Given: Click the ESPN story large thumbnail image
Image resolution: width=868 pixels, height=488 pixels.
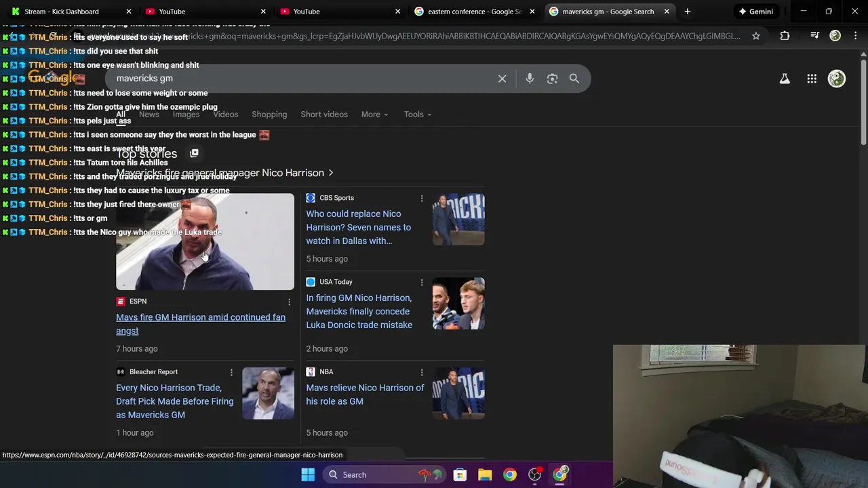Looking at the screenshot, I should 205,242.
